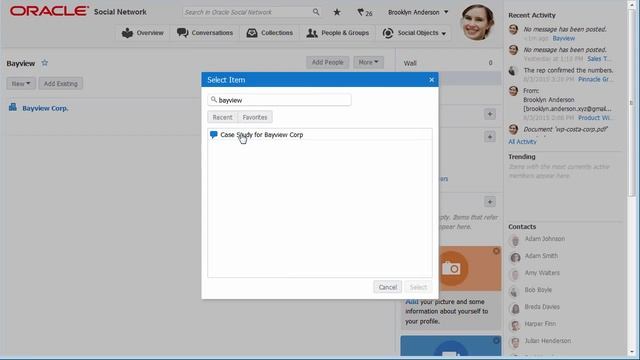Click Add People button
This screenshot has width=640, height=360.
click(327, 62)
